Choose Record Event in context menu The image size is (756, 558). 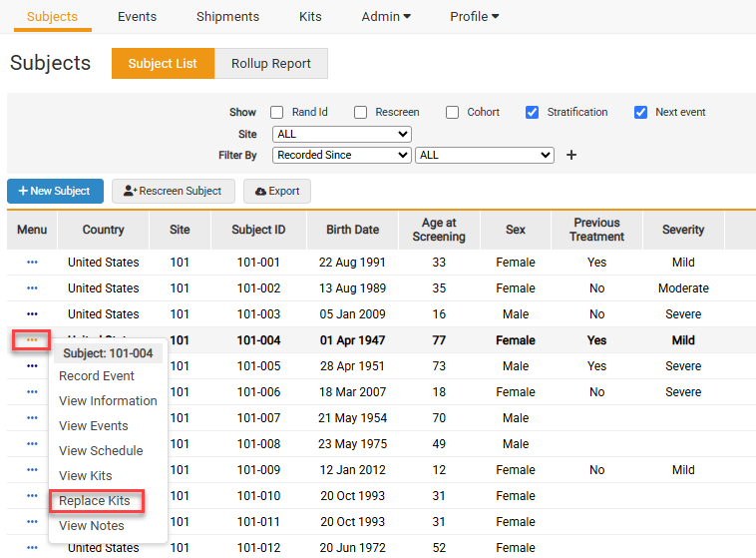(x=97, y=376)
